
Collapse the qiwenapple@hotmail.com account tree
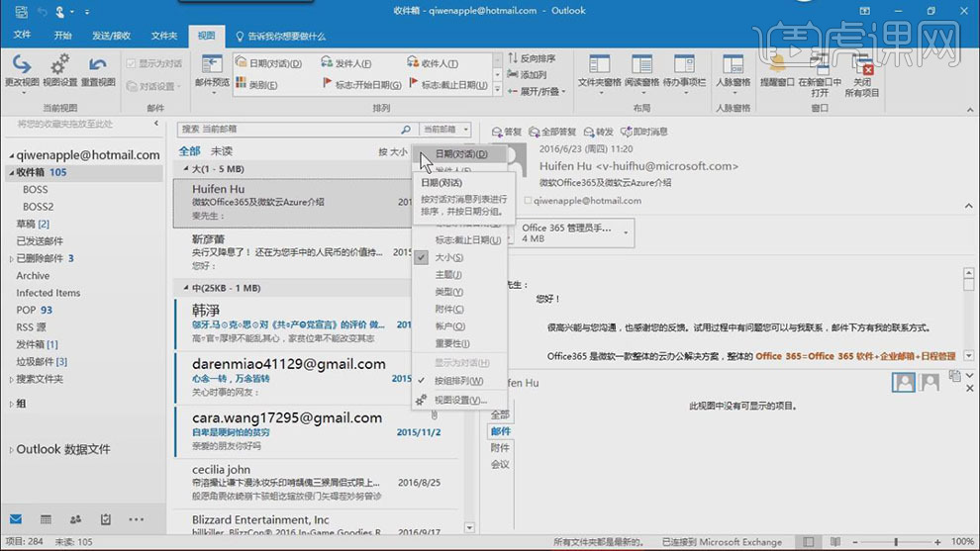pos(11,155)
